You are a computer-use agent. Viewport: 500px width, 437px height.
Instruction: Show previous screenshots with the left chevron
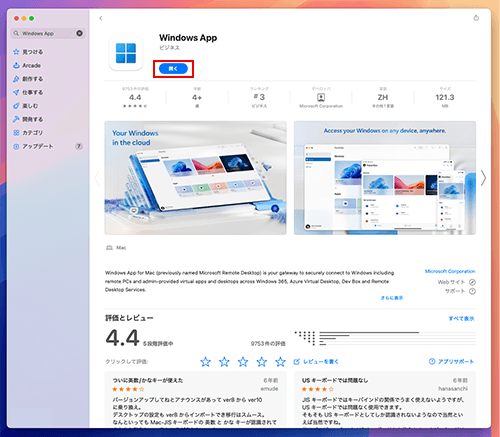[x=97, y=178]
